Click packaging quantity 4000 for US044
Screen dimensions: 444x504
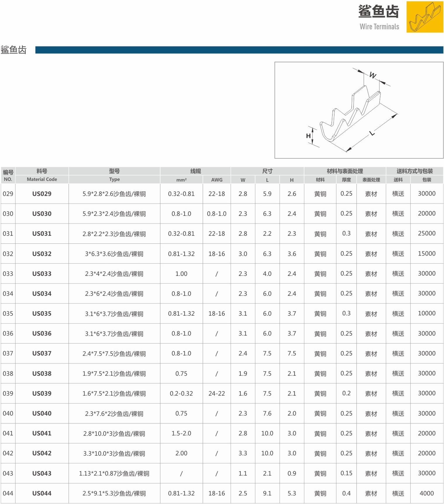click(426, 493)
